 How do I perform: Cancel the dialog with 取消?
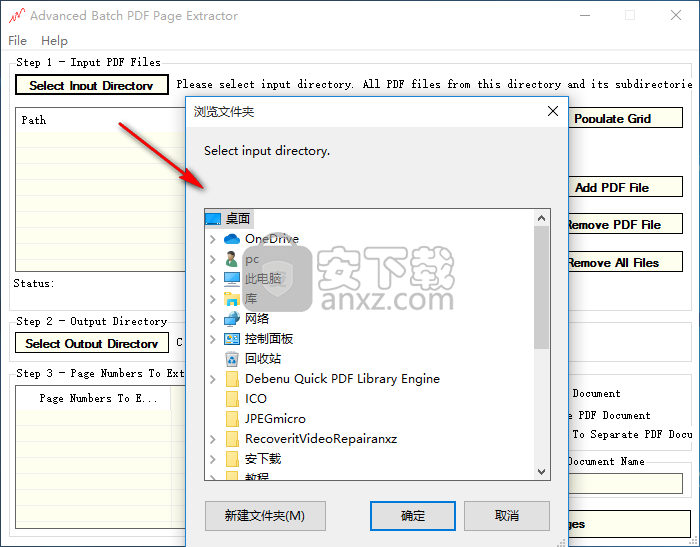click(507, 516)
